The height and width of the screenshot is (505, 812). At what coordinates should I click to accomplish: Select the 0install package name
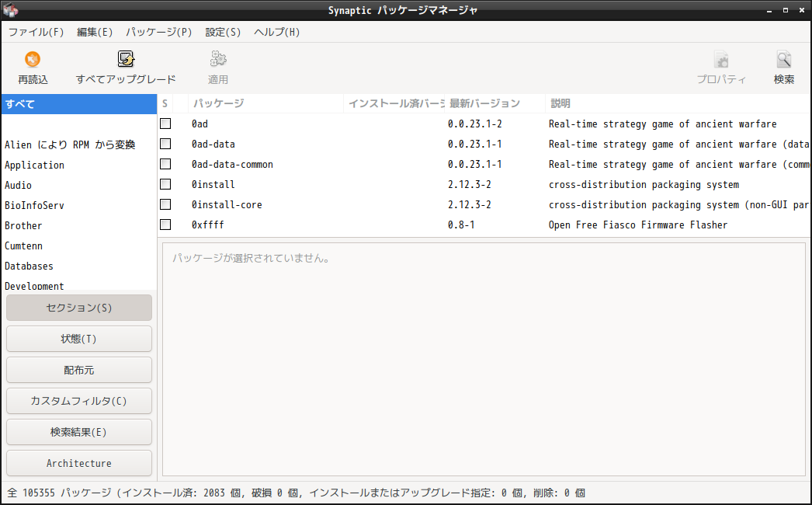point(213,185)
